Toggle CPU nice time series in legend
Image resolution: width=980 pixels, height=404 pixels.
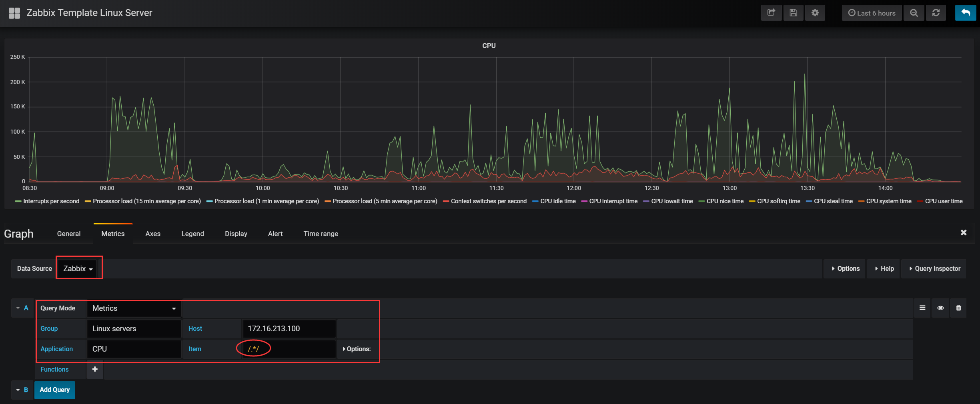[725, 201]
